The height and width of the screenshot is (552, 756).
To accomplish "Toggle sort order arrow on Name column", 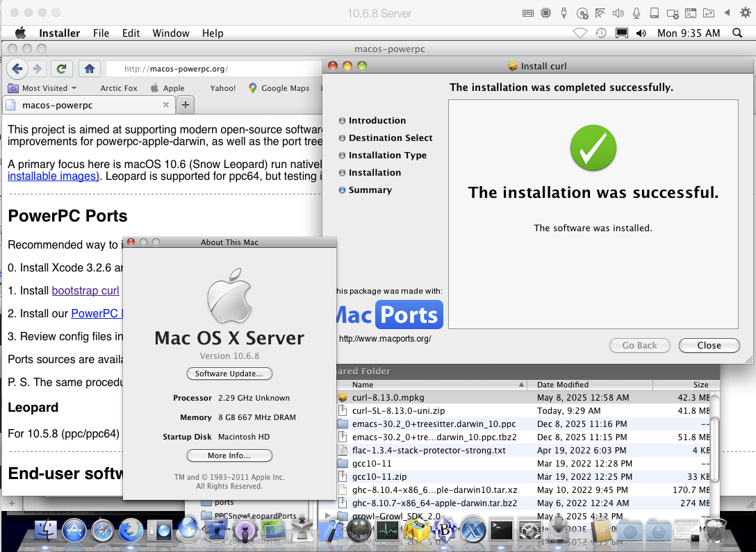I will [x=521, y=385].
